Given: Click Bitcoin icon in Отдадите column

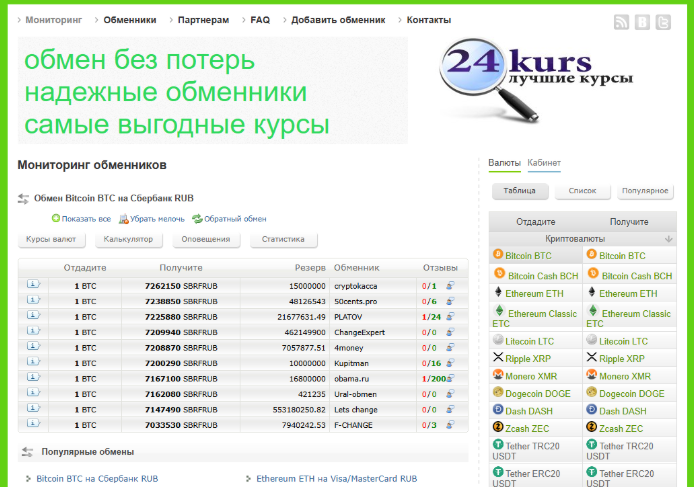Looking at the screenshot, I should click(x=498, y=254).
